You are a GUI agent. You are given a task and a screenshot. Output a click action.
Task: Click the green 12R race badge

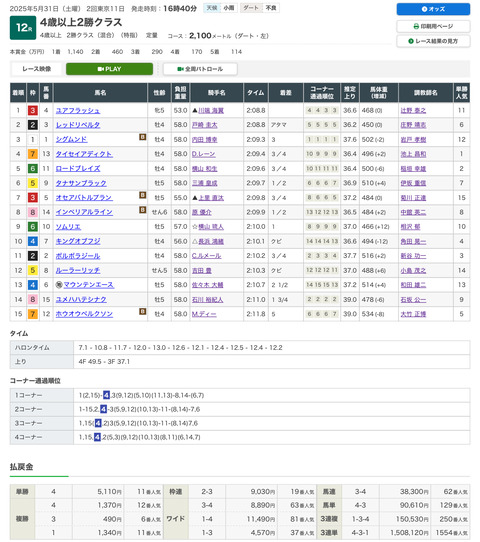point(23,28)
